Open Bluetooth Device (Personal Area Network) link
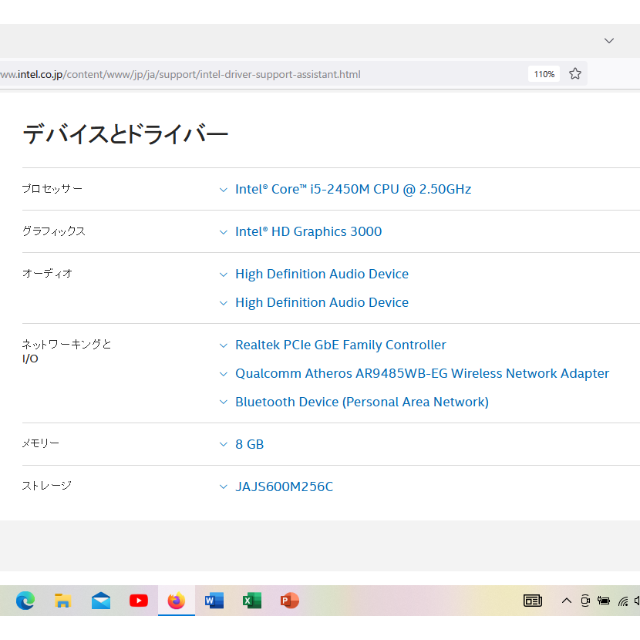This screenshot has width=640, height=640. 362,402
